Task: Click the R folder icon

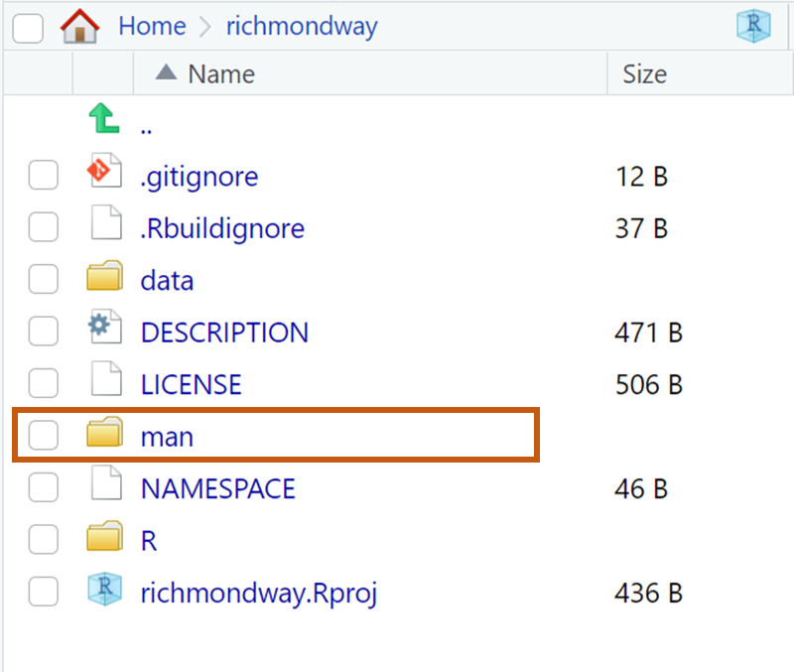Action: tap(104, 540)
